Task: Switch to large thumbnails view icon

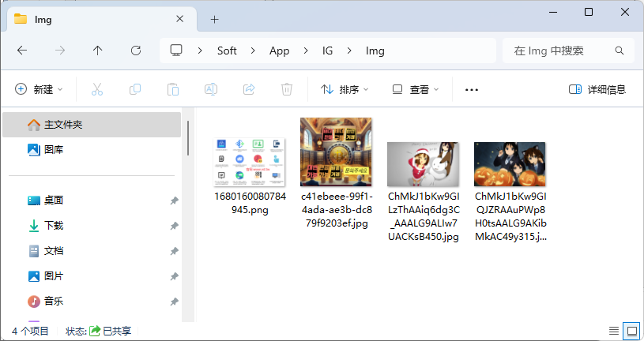Action: pos(631,330)
